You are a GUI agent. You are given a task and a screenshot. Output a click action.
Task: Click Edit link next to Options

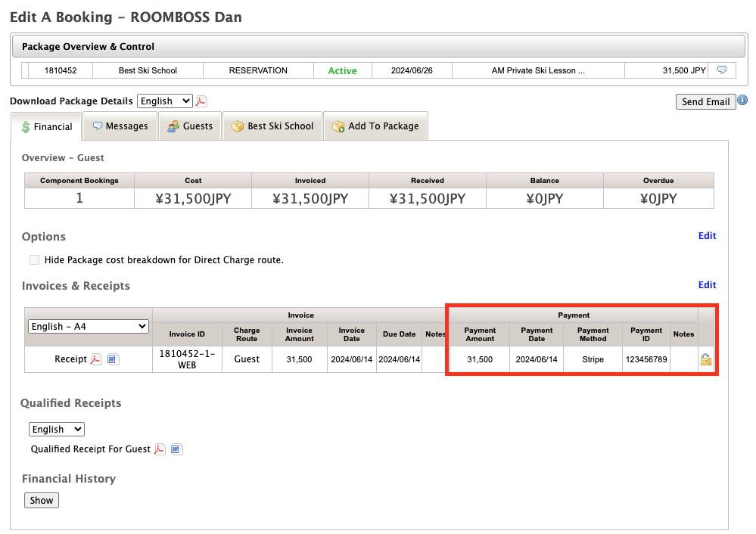[x=707, y=236]
